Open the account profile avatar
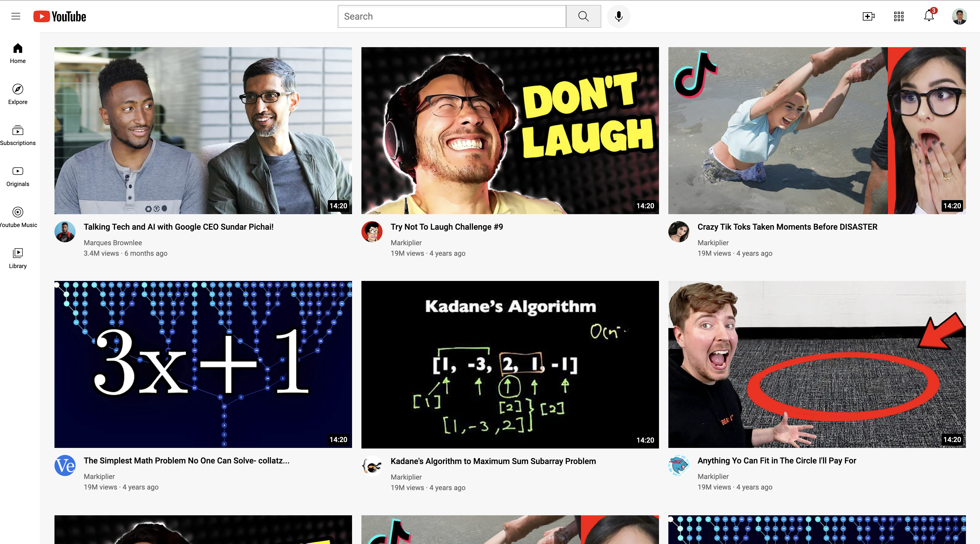Viewport: 980px width, 544px height. click(959, 16)
